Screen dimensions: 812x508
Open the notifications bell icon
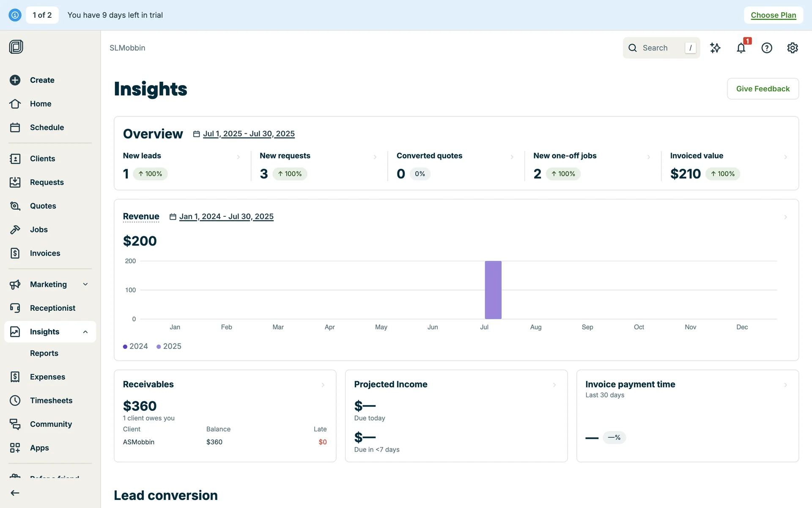741,48
